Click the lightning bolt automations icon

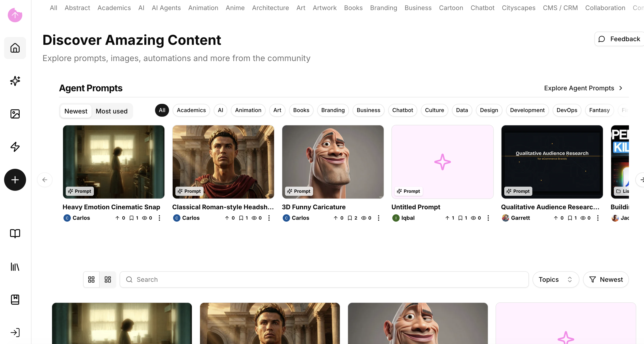(15, 147)
